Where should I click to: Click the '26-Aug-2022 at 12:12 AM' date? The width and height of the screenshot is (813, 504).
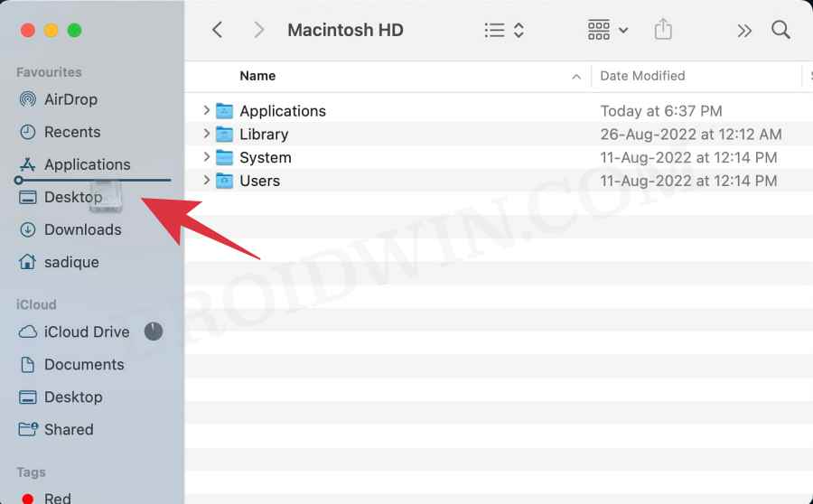pos(691,134)
